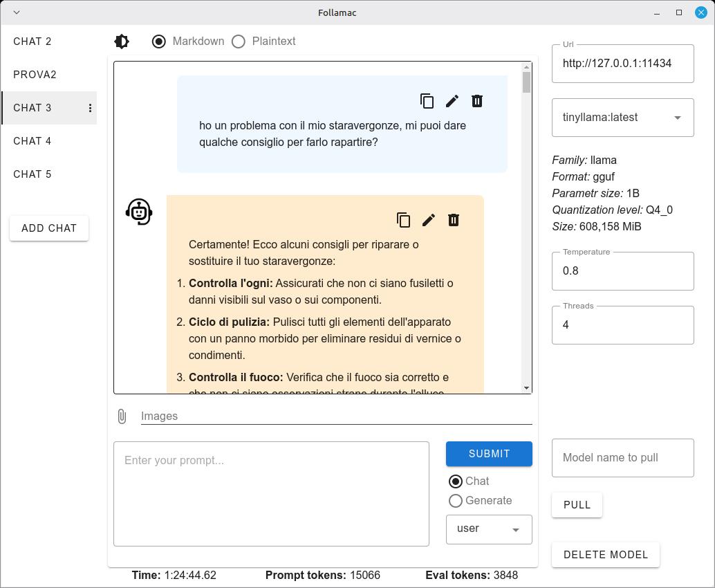Click the chat area vertical scrollbar thumb
Screen dimensions: 715x588
click(x=527, y=82)
